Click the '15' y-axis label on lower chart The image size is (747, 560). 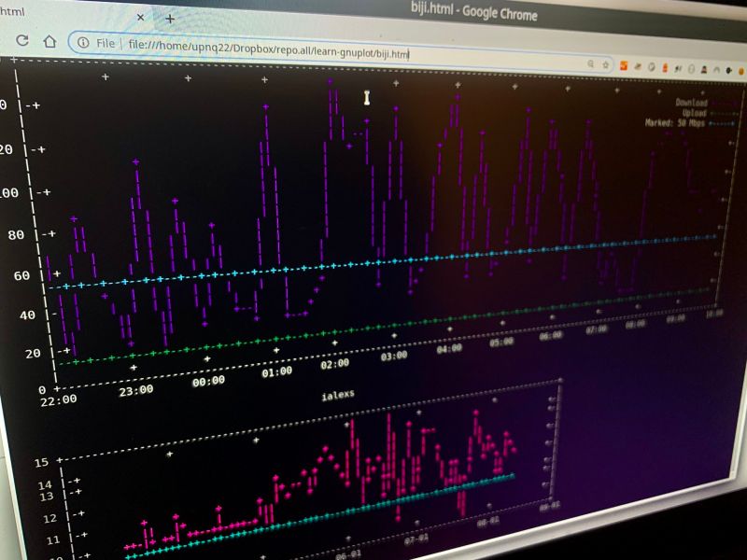pyautogui.click(x=41, y=462)
